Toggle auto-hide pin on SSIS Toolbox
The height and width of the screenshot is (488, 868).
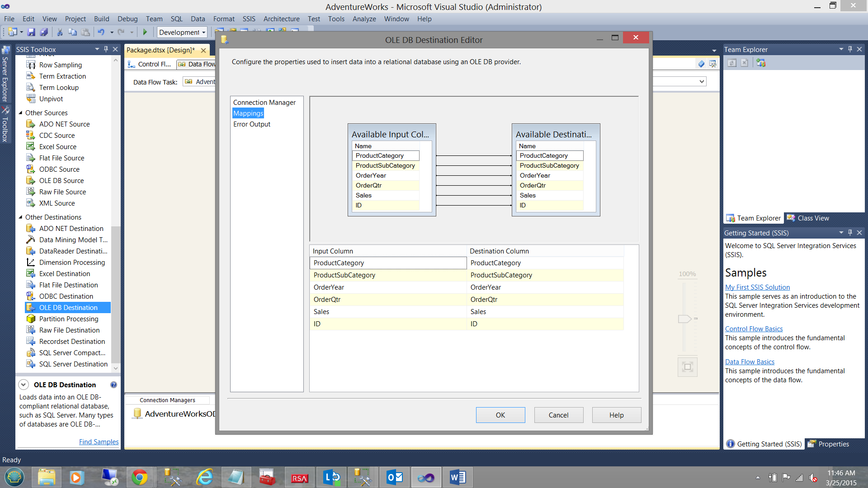pyautogui.click(x=106, y=49)
